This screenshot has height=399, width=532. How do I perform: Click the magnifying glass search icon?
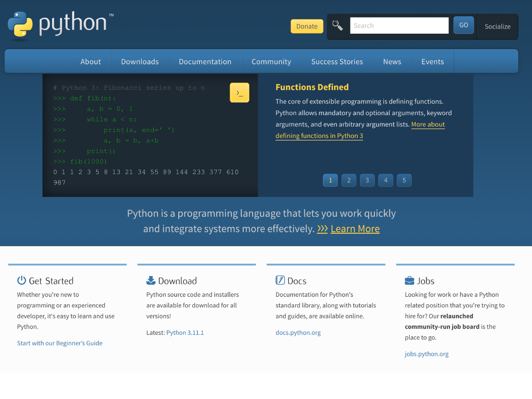[x=337, y=26]
